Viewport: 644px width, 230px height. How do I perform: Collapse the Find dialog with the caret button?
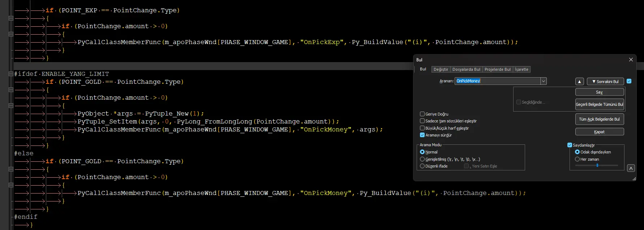point(631,168)
